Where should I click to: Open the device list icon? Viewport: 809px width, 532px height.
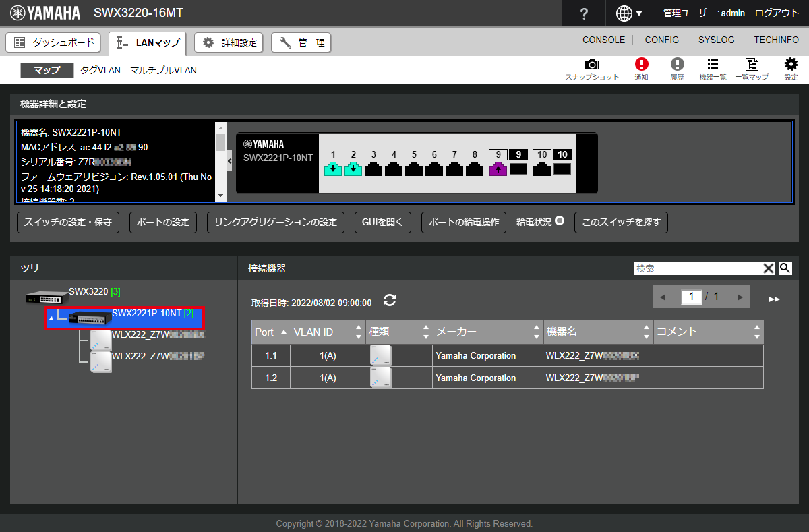[713, 65]
